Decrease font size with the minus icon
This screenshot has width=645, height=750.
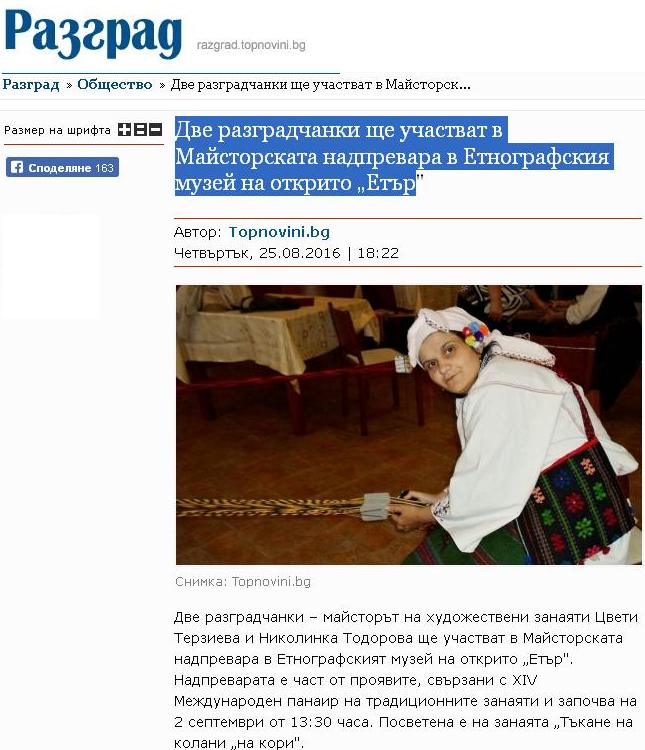click(156, 130)
